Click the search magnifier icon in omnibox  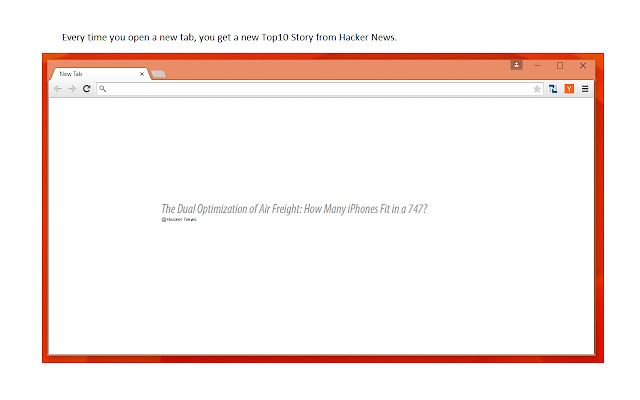[x=103, y=89]
